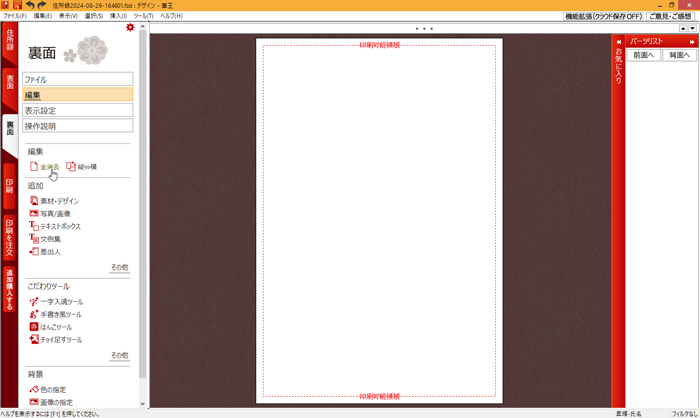Launch the 一字入魂ツール
700x418 pixels.
pos(61,302)
